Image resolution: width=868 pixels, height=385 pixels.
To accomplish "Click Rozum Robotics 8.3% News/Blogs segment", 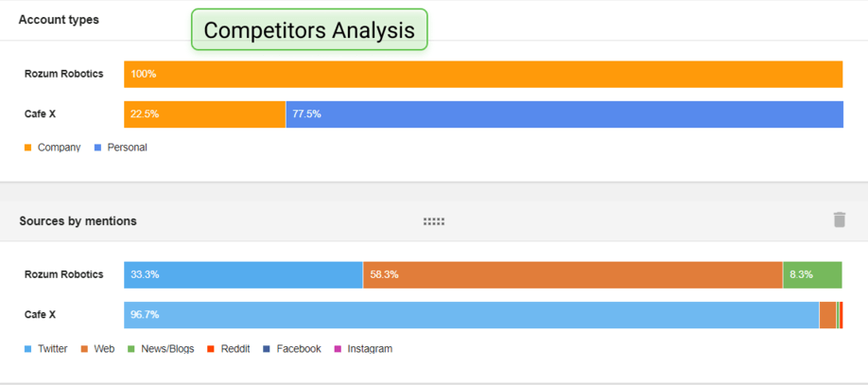I will click(812, 274).
